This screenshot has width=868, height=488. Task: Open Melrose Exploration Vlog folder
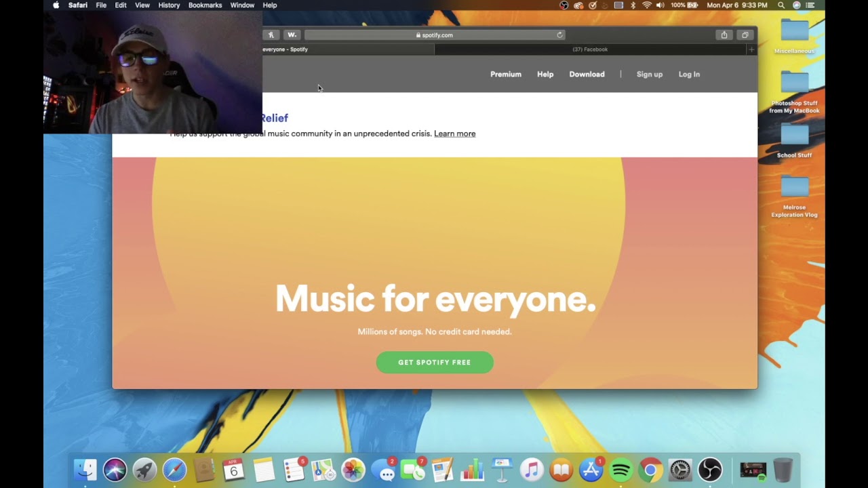coord(794,197)
